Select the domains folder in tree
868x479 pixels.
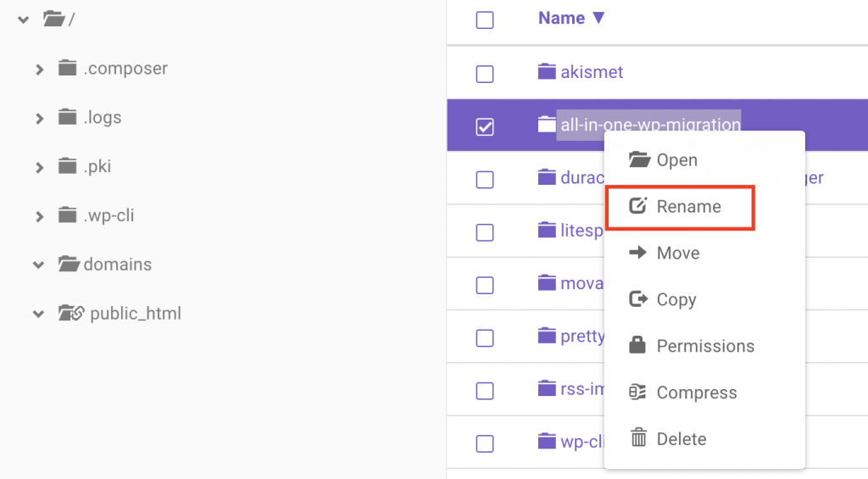(x=117, y=265)
